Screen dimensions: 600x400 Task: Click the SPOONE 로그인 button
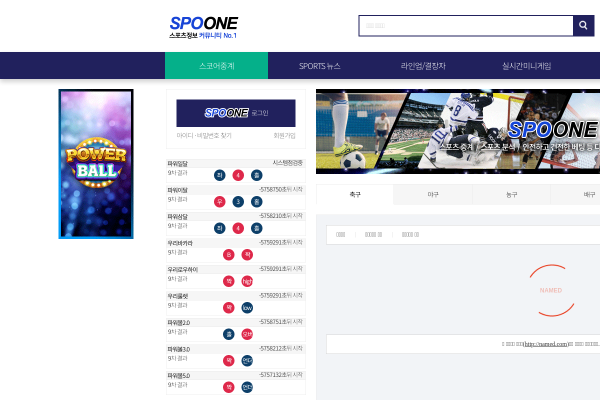236,113
